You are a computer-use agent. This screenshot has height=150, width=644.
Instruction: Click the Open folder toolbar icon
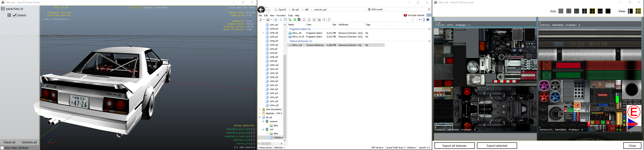(x=268, y=20)
